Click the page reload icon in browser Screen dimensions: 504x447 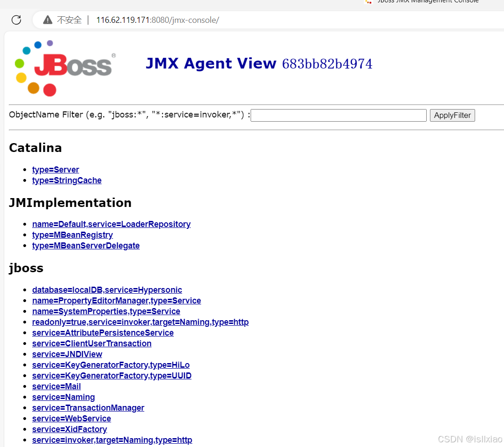click(16, 20)
